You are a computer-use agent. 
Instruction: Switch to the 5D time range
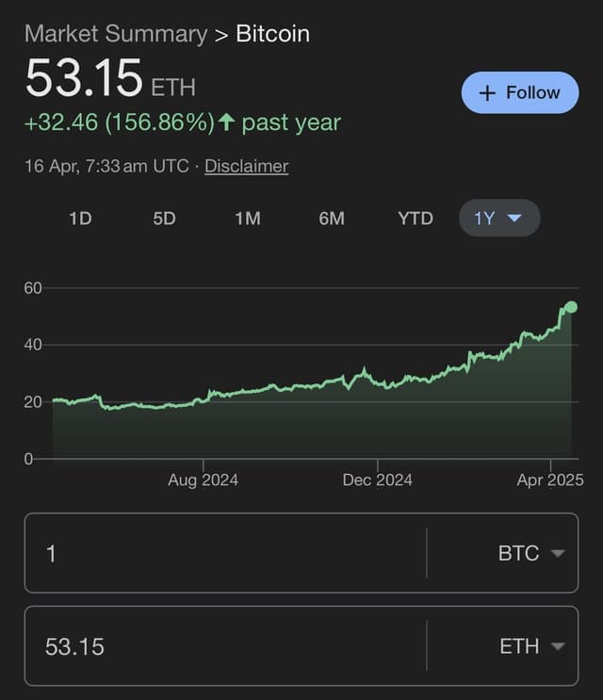tap(164, 219)
